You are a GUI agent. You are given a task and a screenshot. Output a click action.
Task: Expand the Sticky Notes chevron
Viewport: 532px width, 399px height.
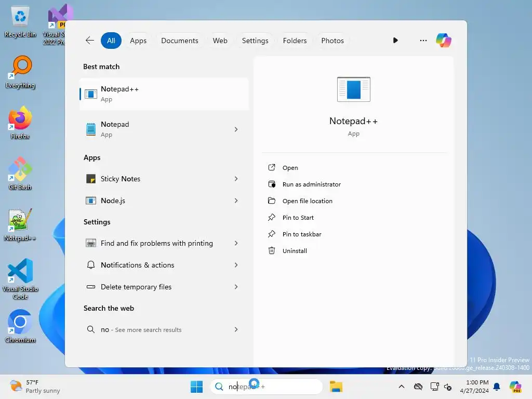(x=236, y=179)
